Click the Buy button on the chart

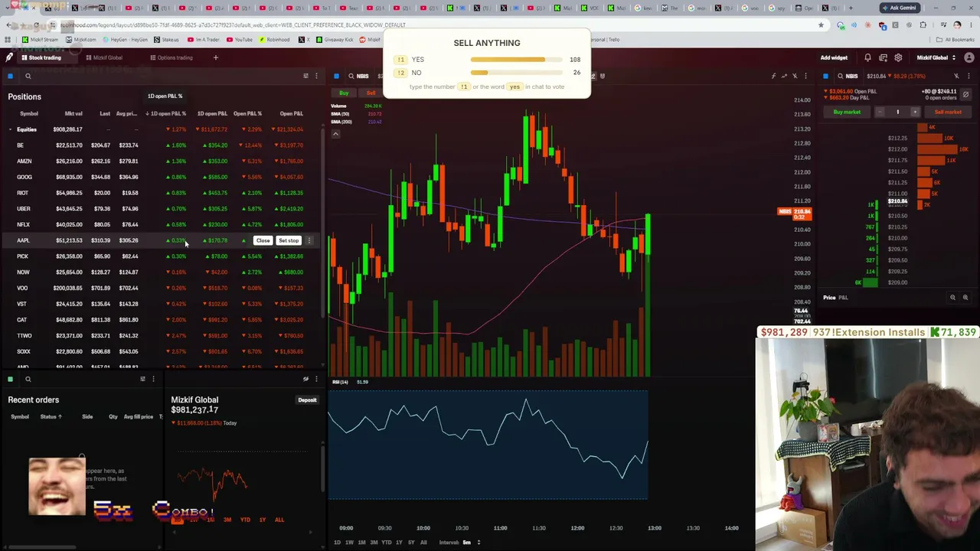(x=344, y=93)
